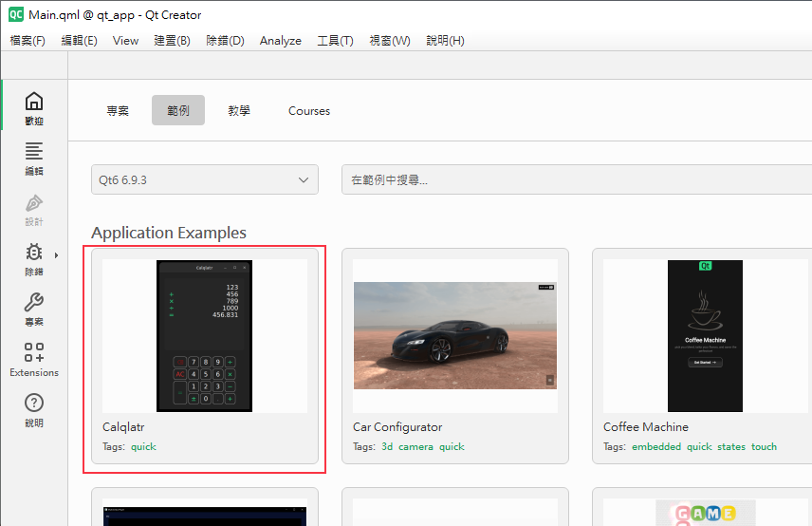This screenshot has width=812, height=526.
Task: Open the Qt6 6.9.3 version dropdown
Action: [205, 179]
